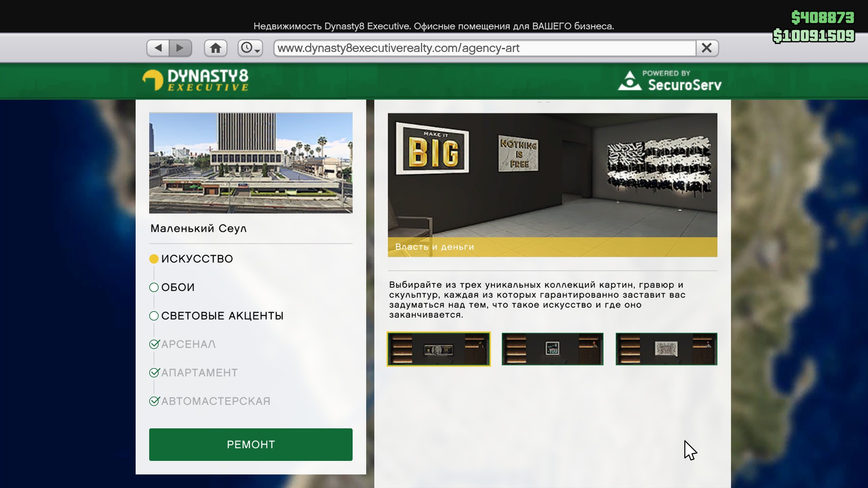Choose the third art collection thumbnail
Screen dimensions: 868x488
pos(666,349)
